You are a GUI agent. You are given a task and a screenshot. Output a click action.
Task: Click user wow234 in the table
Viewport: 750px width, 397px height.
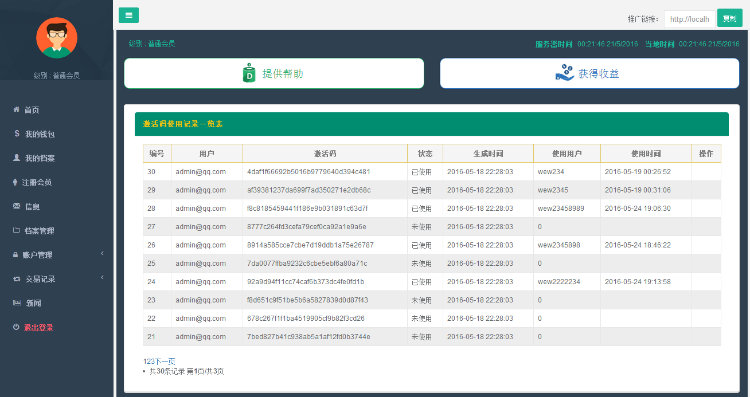click(x=551, y=171)
